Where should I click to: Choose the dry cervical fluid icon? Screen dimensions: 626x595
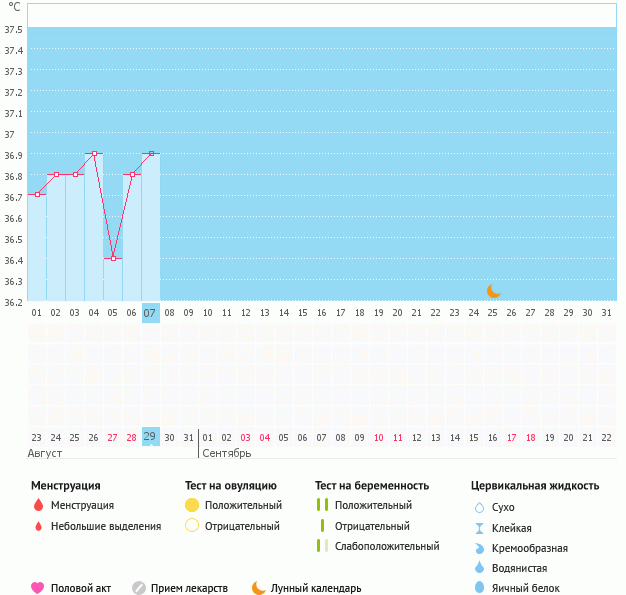pos(479,507)
